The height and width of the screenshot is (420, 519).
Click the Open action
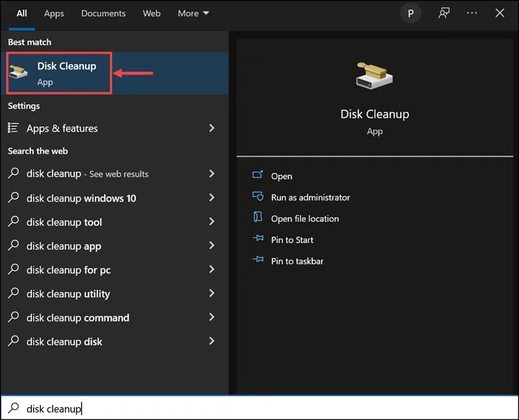(x=281, y=176)
